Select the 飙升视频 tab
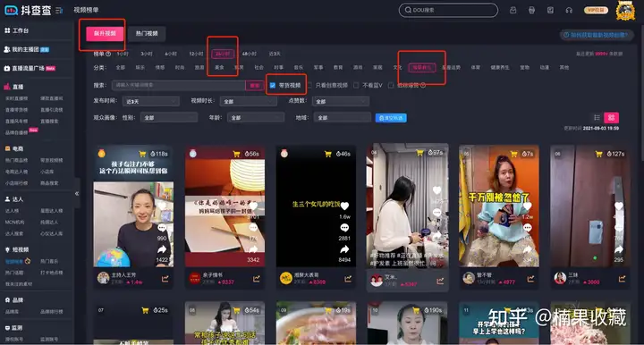This screenshot has width=644, height=345. click(105, 34)
